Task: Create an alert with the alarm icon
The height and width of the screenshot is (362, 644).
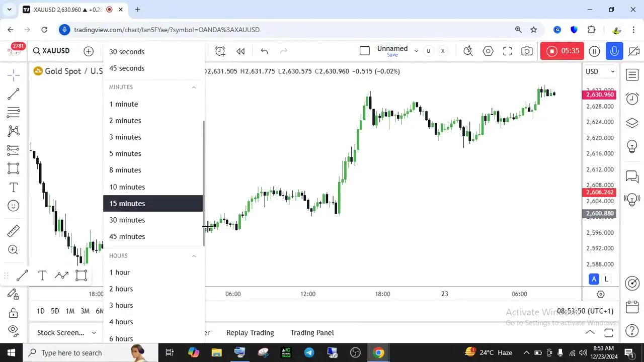Action: (220, 51)
